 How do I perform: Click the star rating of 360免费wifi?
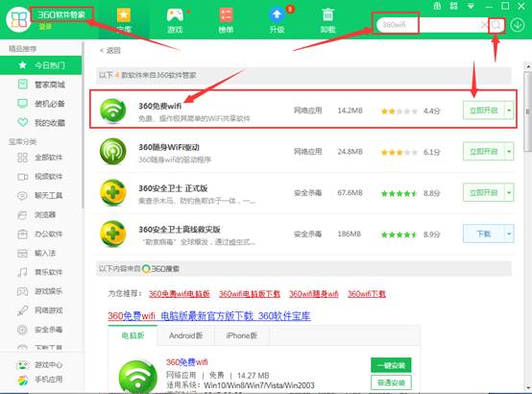click(x=399, y=111)
